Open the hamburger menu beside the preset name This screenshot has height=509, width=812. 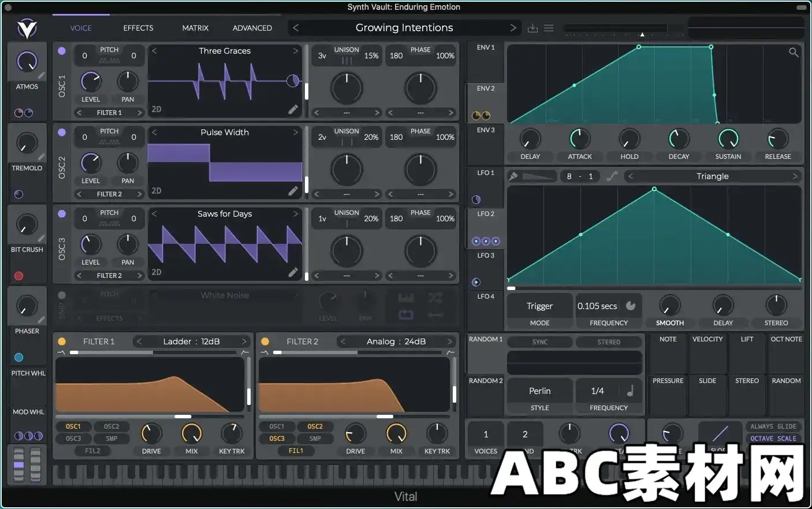point(549,28)
